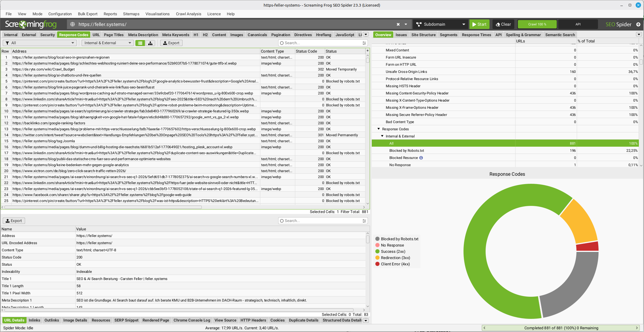Open the Bulk Export menu
The width and height of the screenshot is (644, 332).
[x=88, y=14]
